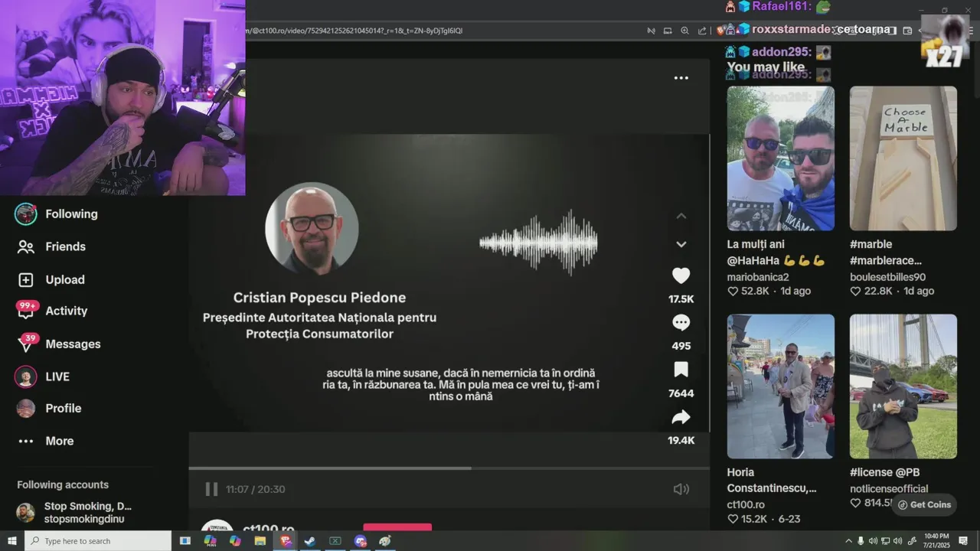Screen dimensions: 980x551
Task: Bookmark the video with favorites icon
Action: tap(681, 370)
